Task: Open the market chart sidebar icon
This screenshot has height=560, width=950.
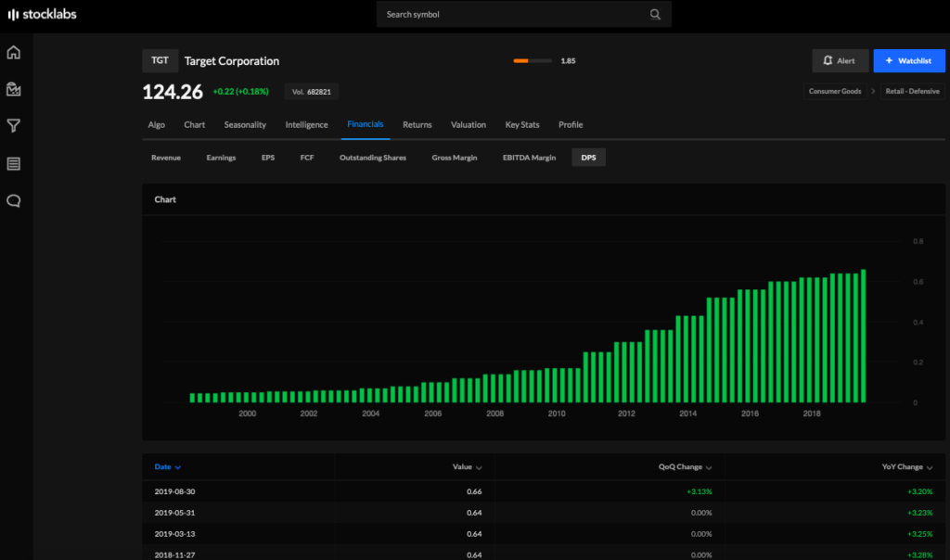Action: 13,89
